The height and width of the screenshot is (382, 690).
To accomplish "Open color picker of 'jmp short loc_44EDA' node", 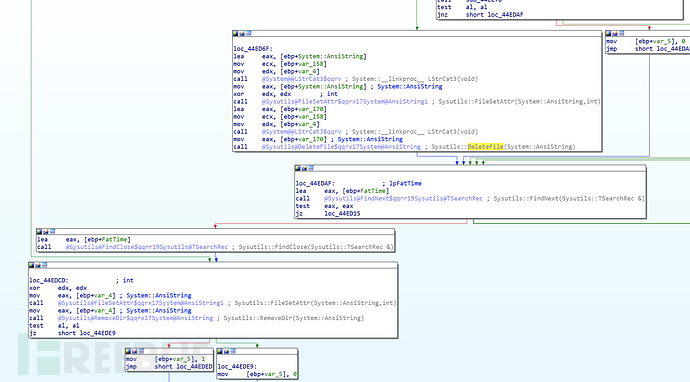I will point(609,33).
